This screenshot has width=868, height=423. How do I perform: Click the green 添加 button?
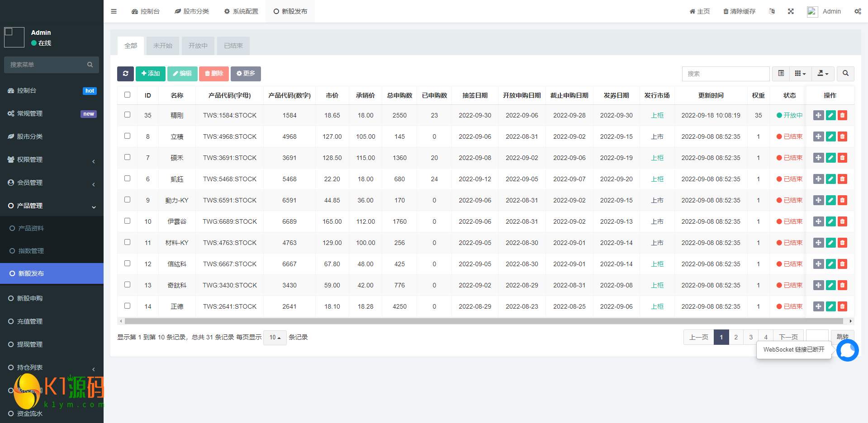pos(151,74)
